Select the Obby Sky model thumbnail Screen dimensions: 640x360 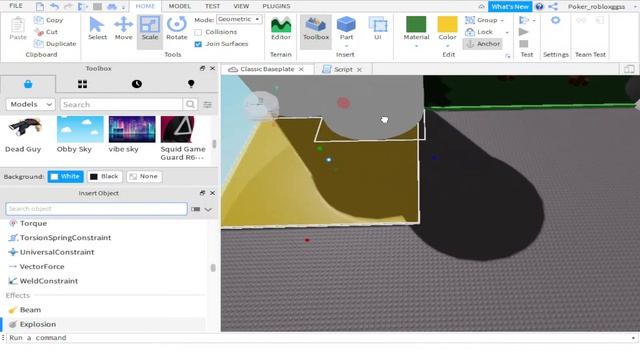80,129
